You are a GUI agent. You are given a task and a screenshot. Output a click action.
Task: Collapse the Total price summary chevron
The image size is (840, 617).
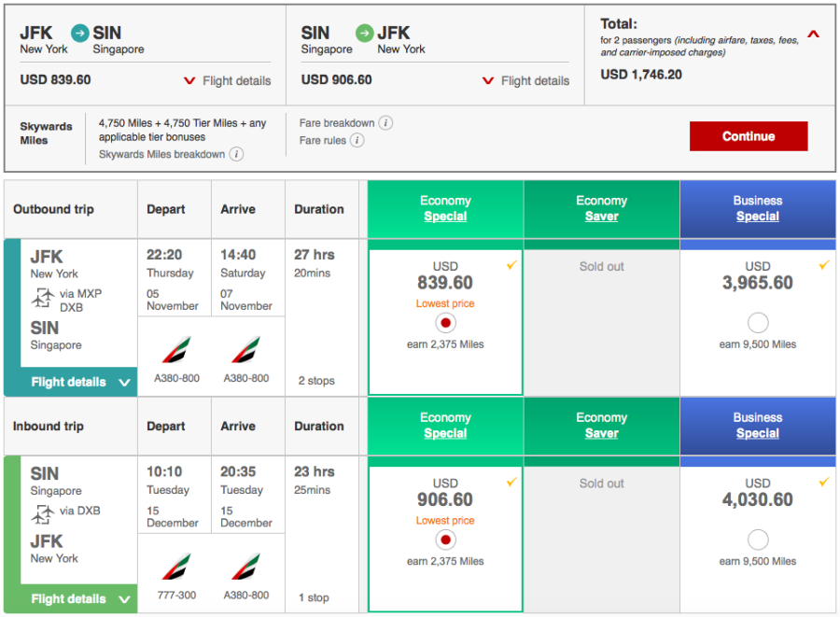click(813, 35)
